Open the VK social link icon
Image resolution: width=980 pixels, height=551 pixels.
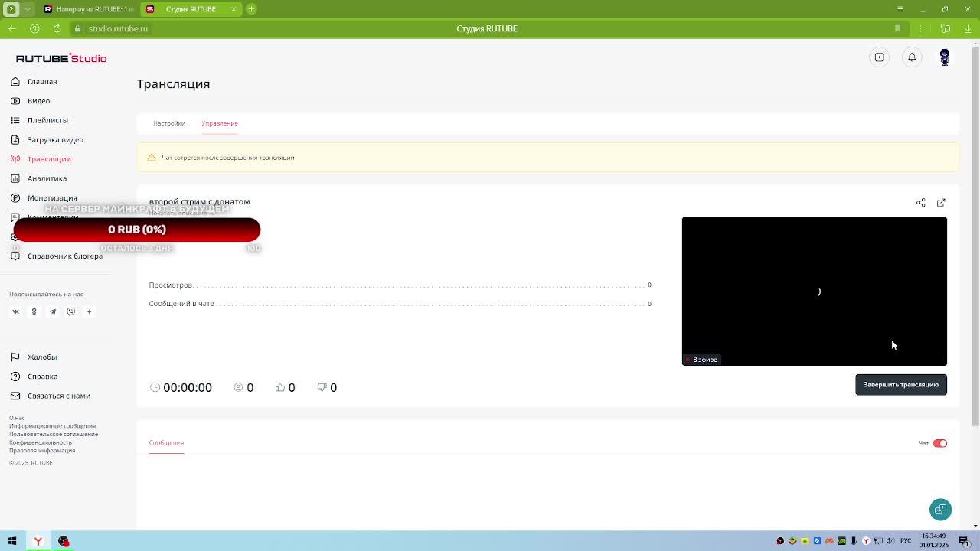tap(15, 311)
